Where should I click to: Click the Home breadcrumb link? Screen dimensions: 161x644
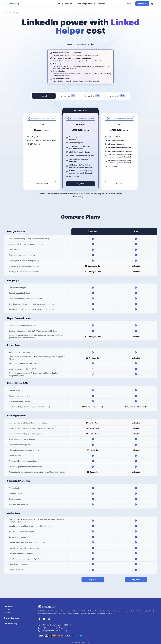6,13
